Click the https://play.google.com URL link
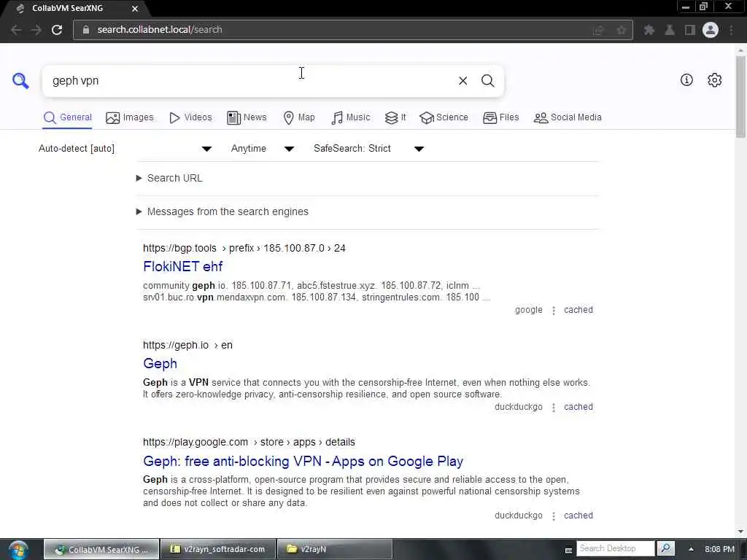Viewport: 747px width, 560px height. coord(196,443)
